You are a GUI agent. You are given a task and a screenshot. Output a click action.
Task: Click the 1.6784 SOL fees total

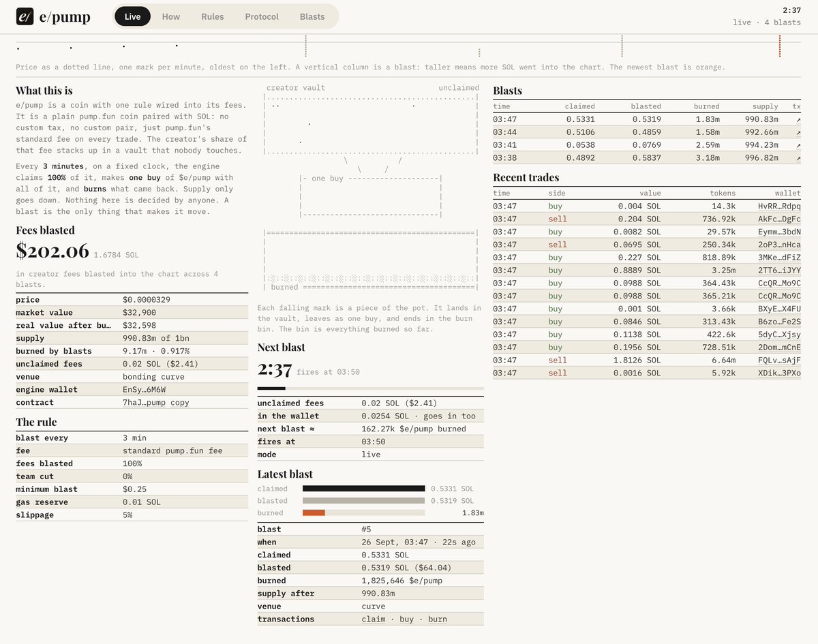click(x=116, y=255)
